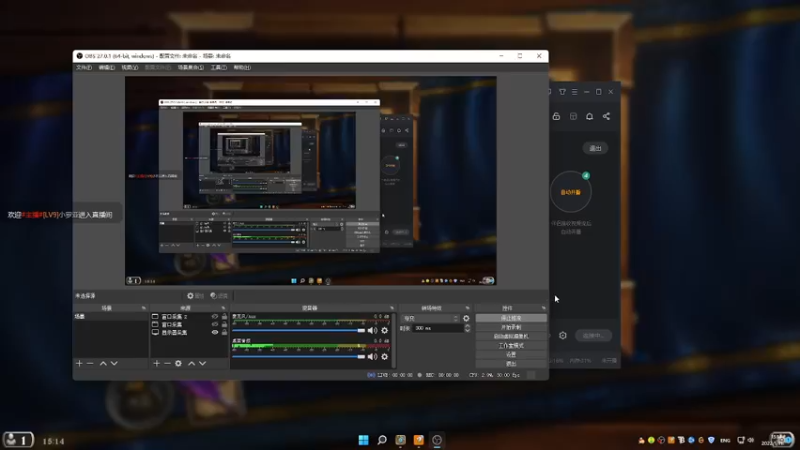
Task: Open the Tools (工具) menu in OBS
Action: pyautogui.click(x=218, y=67)
